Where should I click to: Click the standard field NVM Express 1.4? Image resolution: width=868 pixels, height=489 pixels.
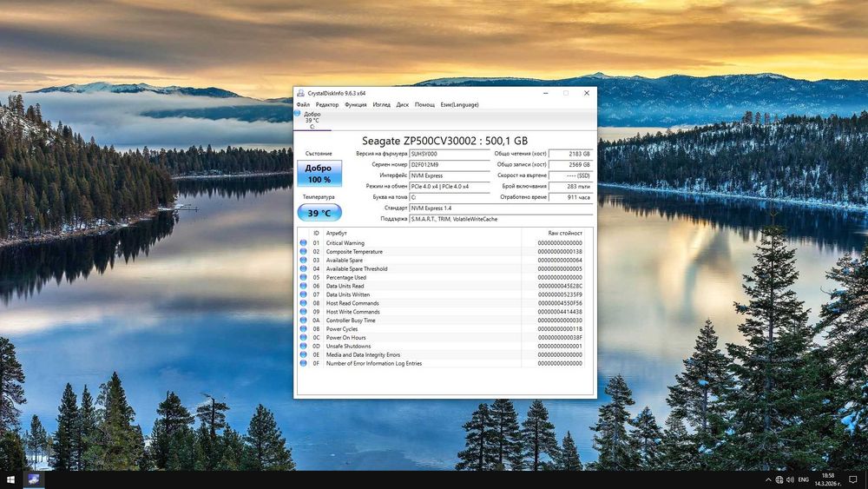click(x=501, y=208)
